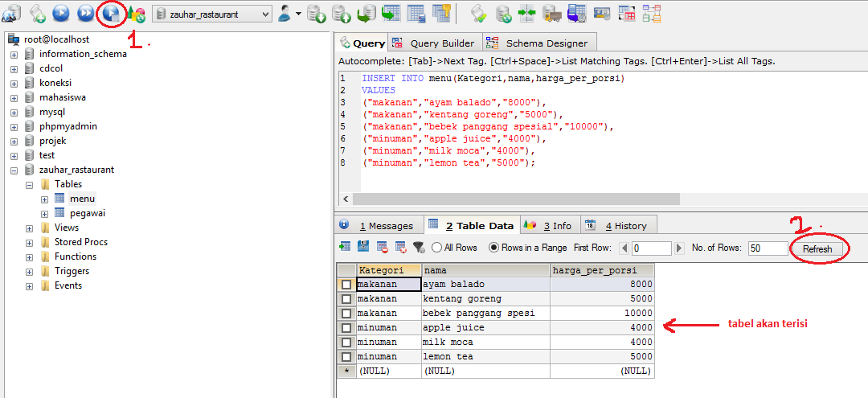The image size is (868, 398).
Task: Expand the information_schema database node
Action: 14,54
